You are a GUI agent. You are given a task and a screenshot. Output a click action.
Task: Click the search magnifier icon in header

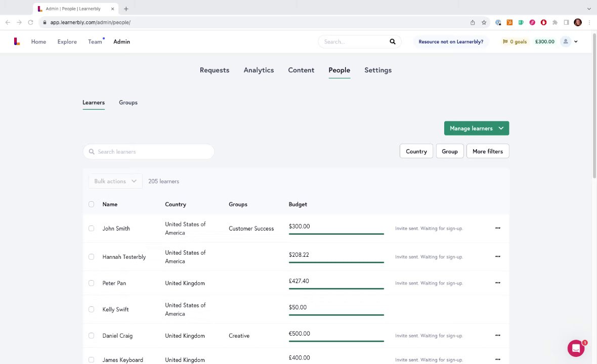coord(393,42)
